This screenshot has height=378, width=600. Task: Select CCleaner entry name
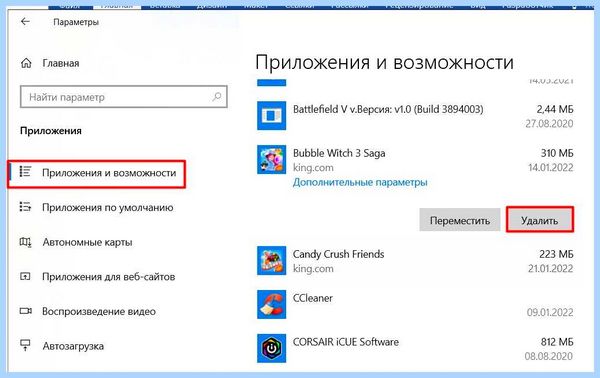coord(313,298)
